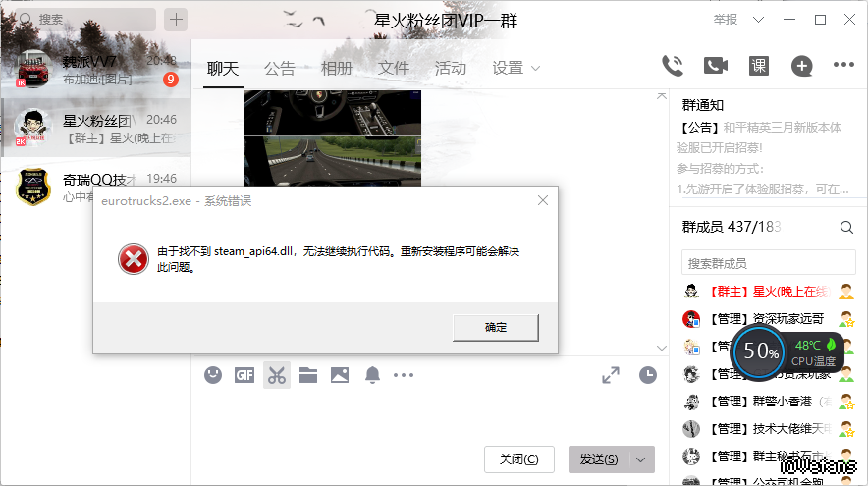Click member 【群主】星火(晚上在线)
Image resolution: width=868 pixels, height=486 pixels.
770,292
